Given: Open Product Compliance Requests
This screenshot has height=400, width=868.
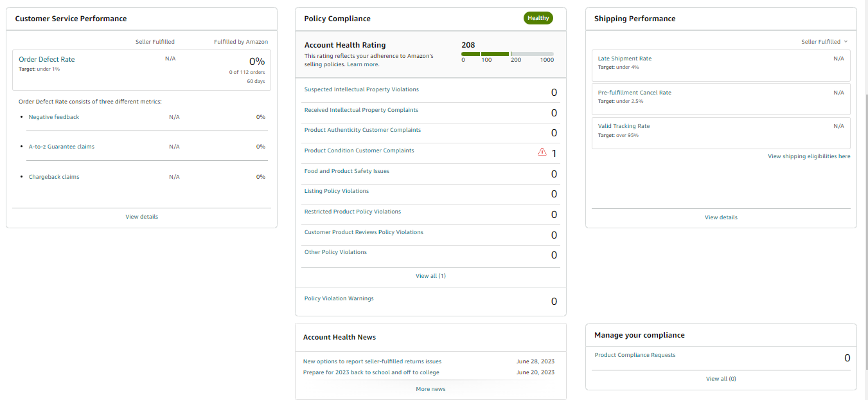Looking at the screenshot, I should point(635,355).
